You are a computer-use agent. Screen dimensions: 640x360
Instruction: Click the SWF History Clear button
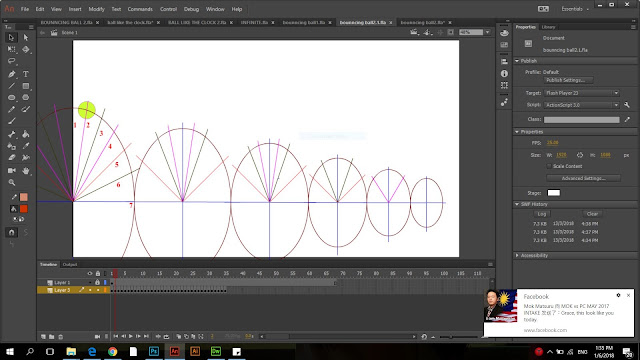tap(592, 214)
